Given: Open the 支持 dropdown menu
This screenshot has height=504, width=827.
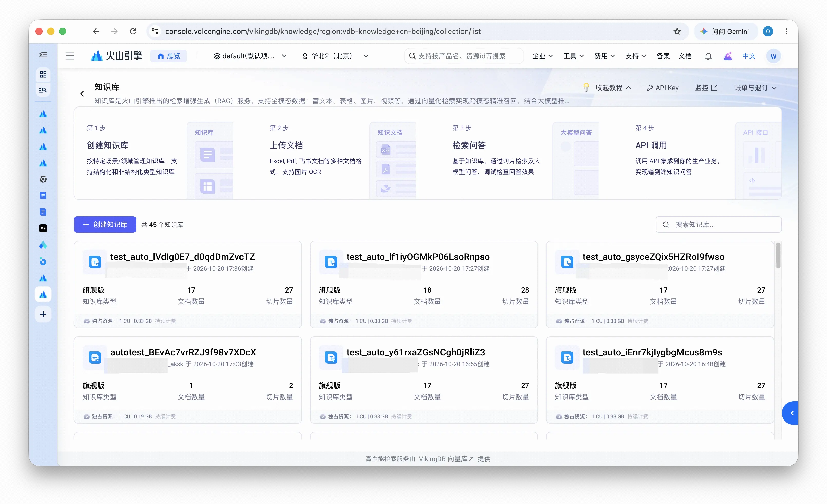Looking at the screenshot, I should coord(636,56).
